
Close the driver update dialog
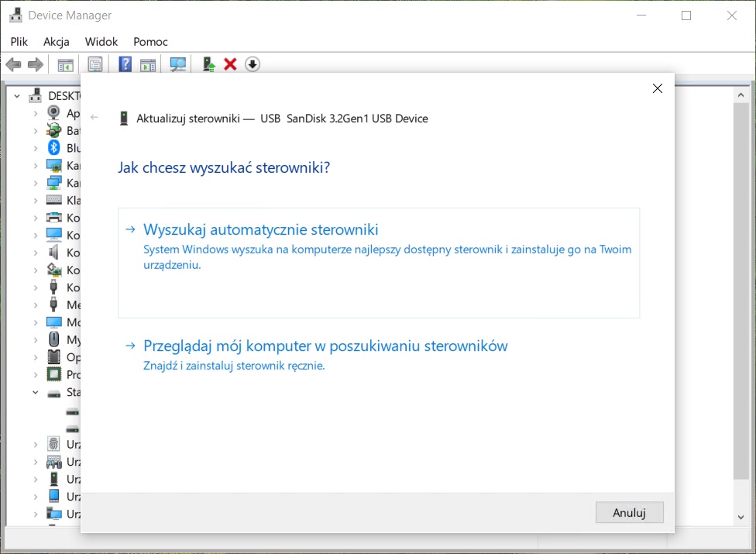(x=657, y=88)
